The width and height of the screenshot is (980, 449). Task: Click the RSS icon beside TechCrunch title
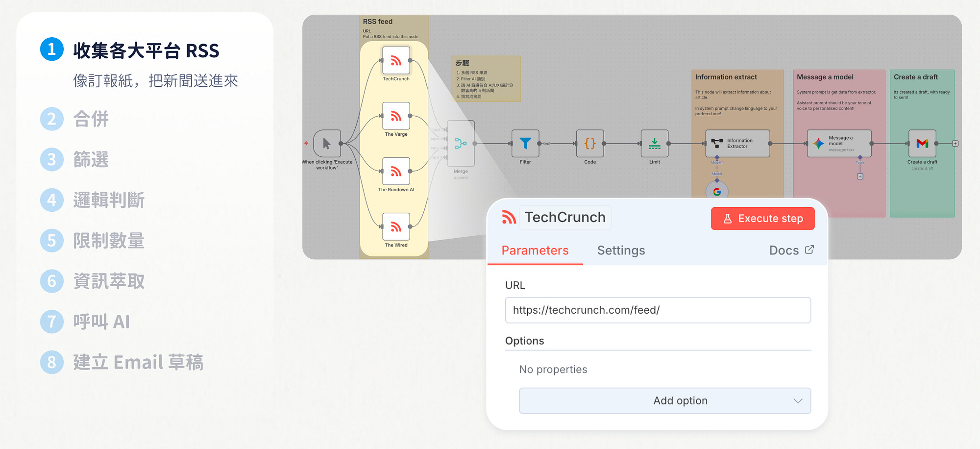coord(509,217)
